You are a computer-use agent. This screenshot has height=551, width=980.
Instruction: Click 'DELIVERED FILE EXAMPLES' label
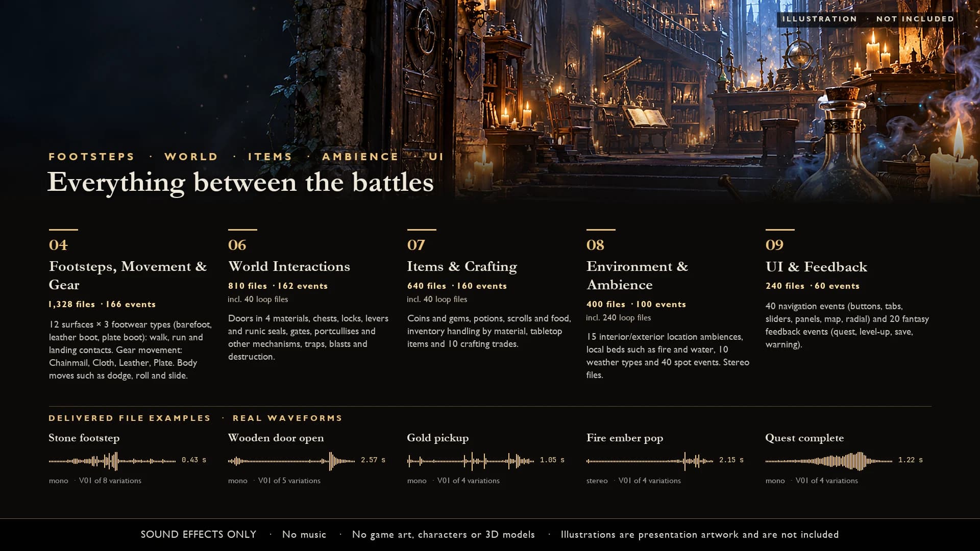130,418
